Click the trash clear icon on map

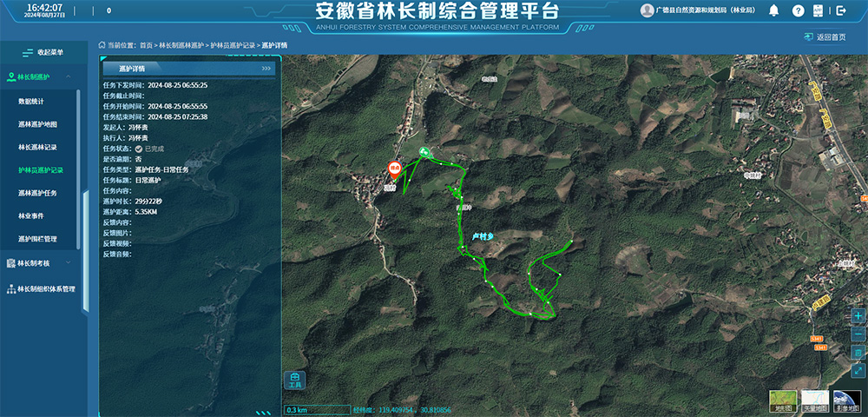tap(858, 353)
